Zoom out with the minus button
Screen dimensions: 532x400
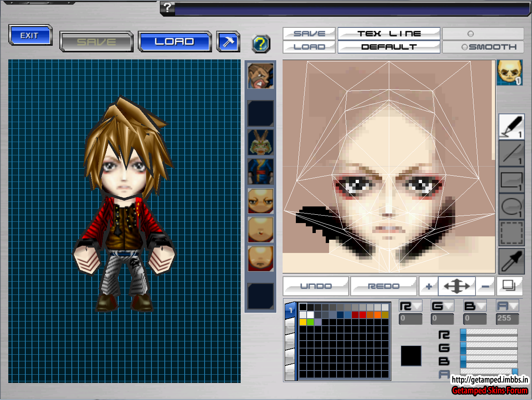(x=485, y=286)
